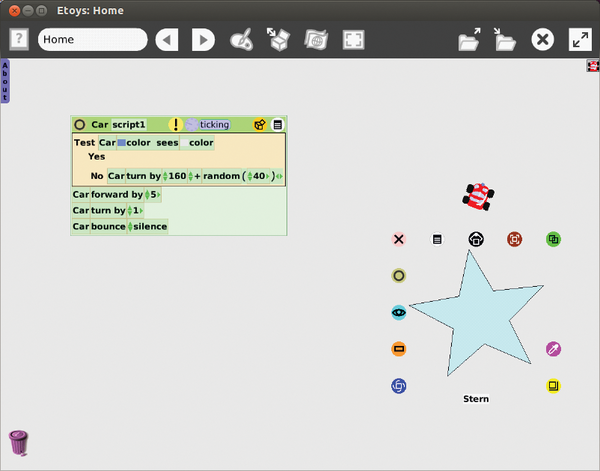Click the pink X delete halo handle

[x=399, y=240]
